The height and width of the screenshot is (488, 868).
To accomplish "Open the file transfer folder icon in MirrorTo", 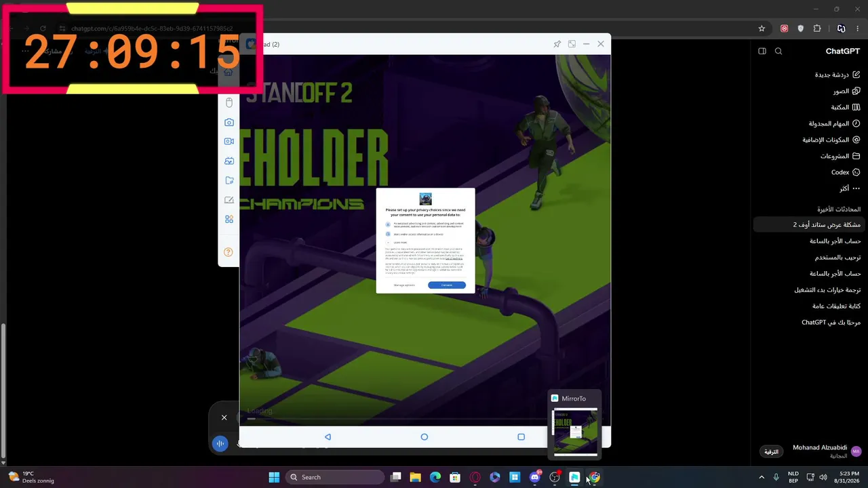I will 229,180.
